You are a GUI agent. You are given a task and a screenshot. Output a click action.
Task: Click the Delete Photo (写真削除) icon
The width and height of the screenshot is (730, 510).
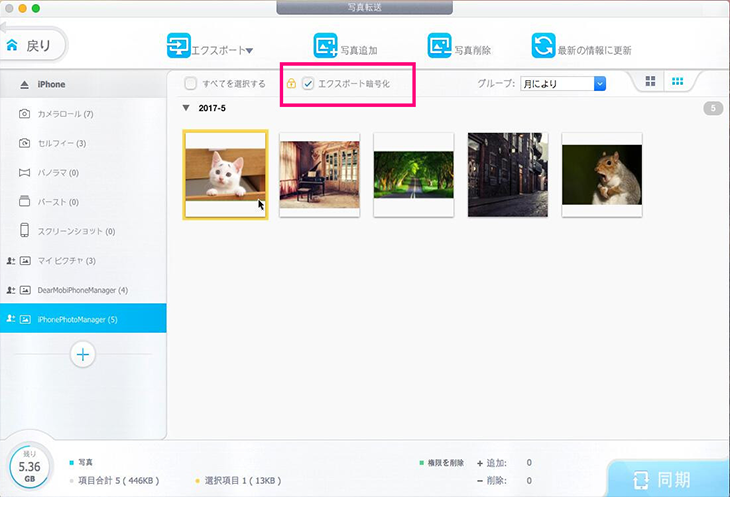click(439, 46)
